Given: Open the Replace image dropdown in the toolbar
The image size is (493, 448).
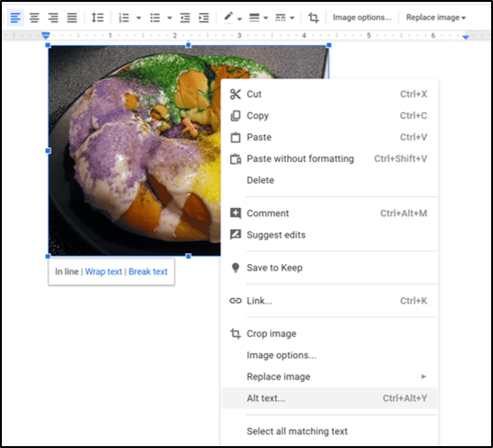Looking at the screenshot, I should point(435,17).
